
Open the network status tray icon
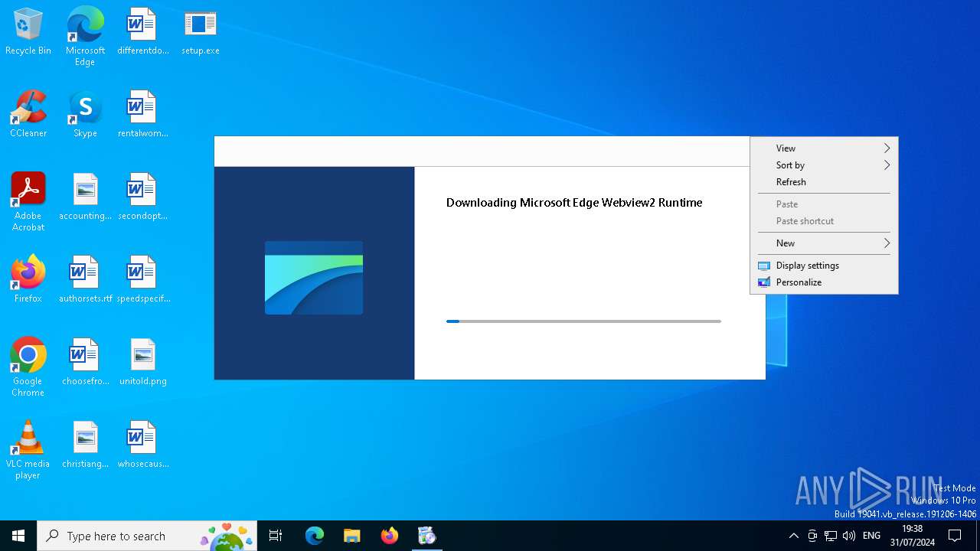[x=831, y=536]
